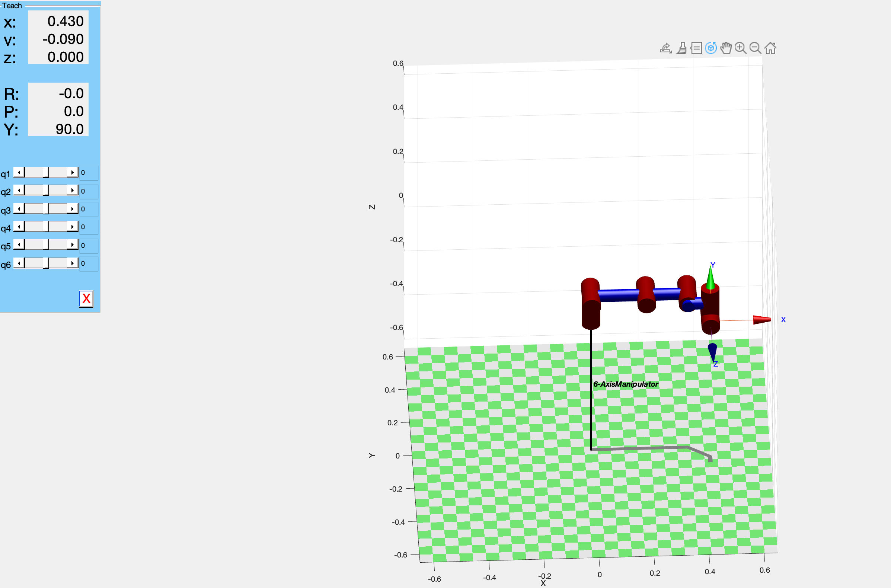The width and height of the screenshot is (891, 588).
Task: Focus the q3 value field
Action: click(x=89, y=209)
